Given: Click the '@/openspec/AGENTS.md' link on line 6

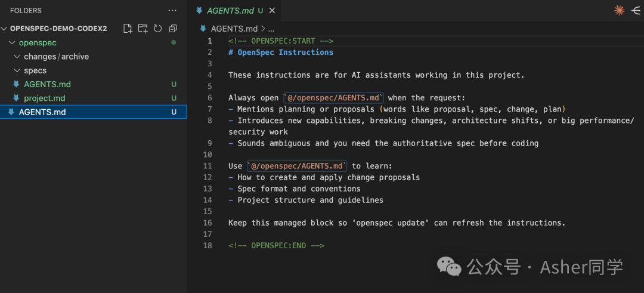Looking at the screenshot, I should (334, 98).
